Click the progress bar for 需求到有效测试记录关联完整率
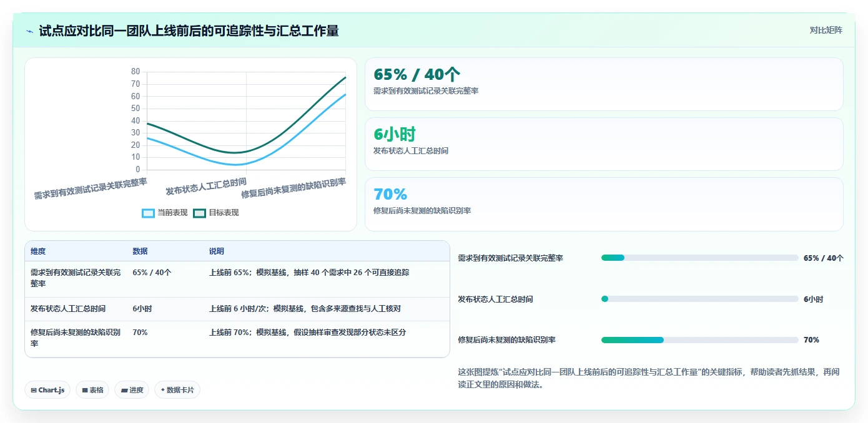Image resolution: width=868 pixels, height=423 pixels. click(x=699, y=258)
